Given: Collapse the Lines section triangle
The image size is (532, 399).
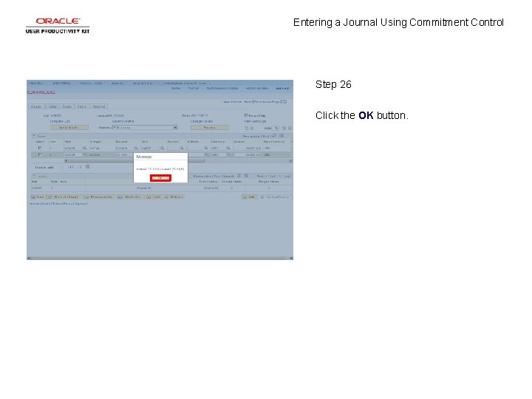Looking at the screenshot, I should pos(34,136).
